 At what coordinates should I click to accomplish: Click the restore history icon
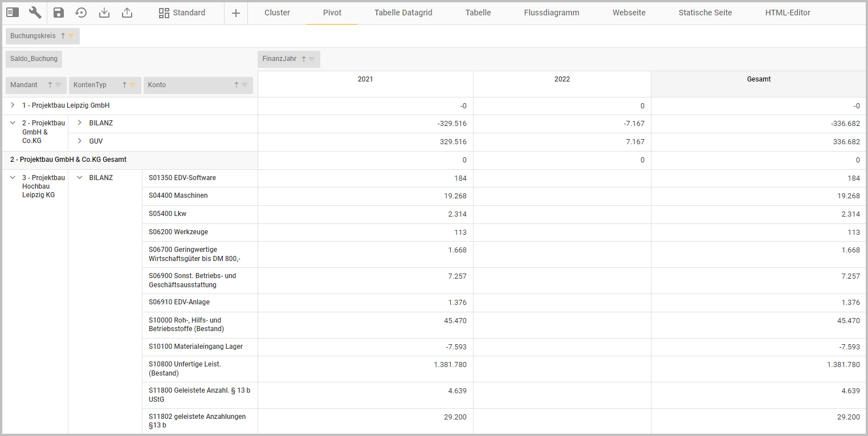point(81,13)
